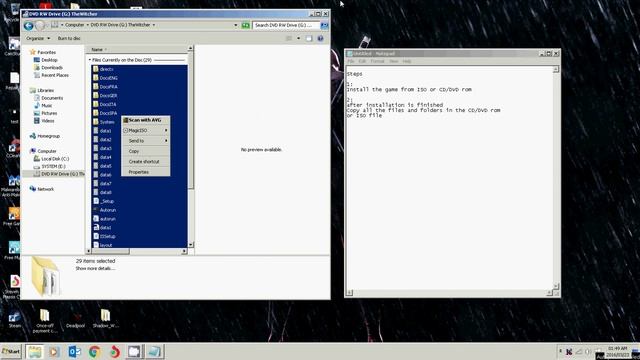Select the DocsENG folder
This screenshot has width=640, height=360.
point(105,78)
